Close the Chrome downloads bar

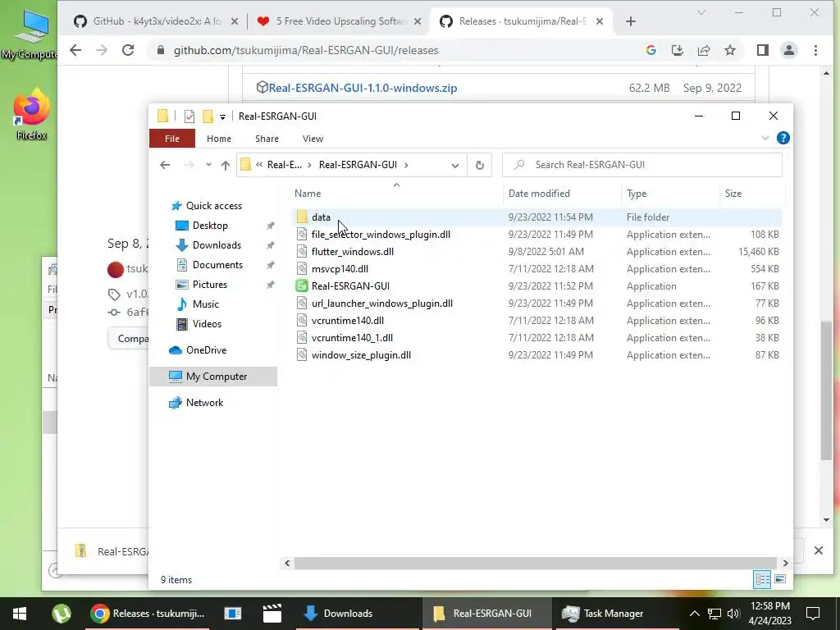click(818, 550)
